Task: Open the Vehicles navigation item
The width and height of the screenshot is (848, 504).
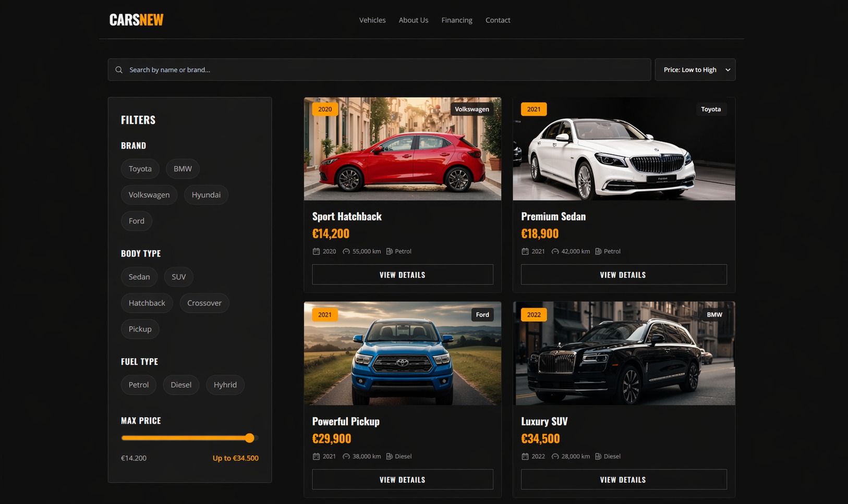Action: (x=372, y=20)
